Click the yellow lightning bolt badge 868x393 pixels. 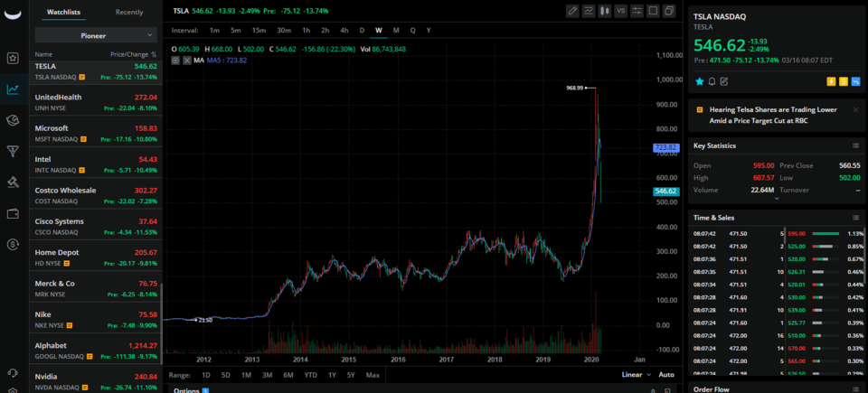831,82
